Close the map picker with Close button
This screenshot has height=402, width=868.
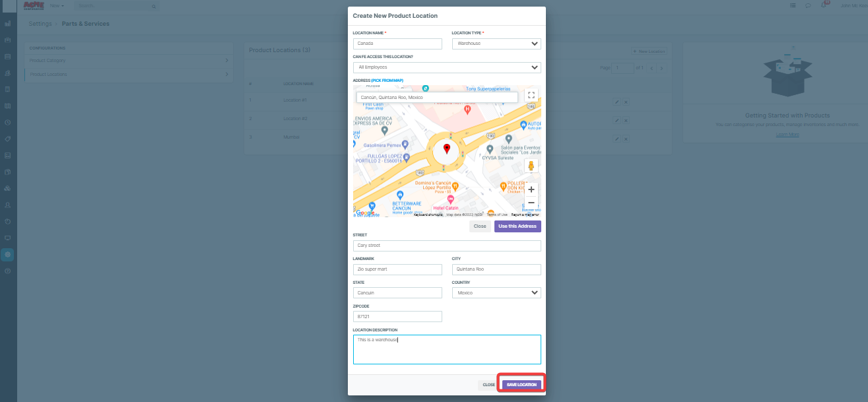tap(480, 226)
